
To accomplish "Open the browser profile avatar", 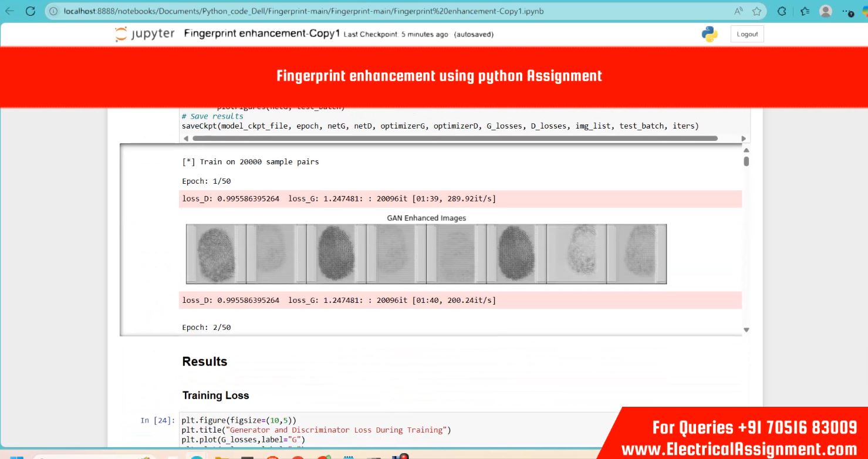I will click(x=826, y=11).
